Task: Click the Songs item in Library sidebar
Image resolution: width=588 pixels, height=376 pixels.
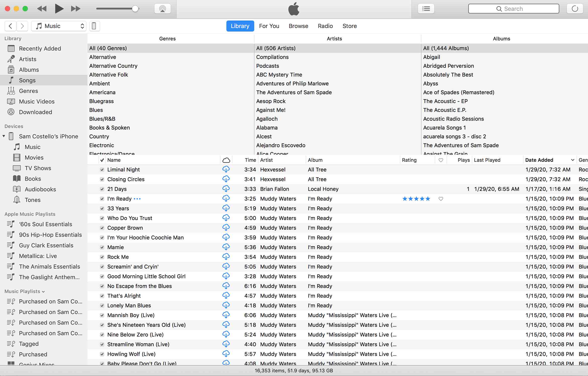Action: pos(27,80)
